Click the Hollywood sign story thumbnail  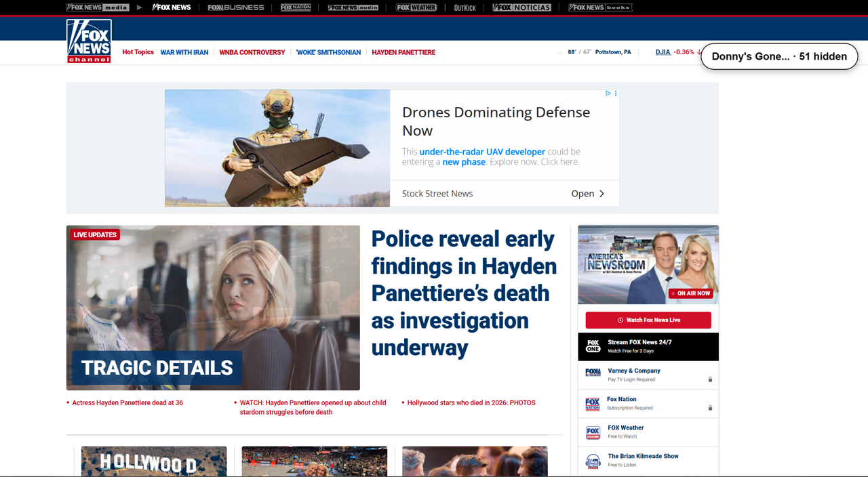(x=154, y=461)
